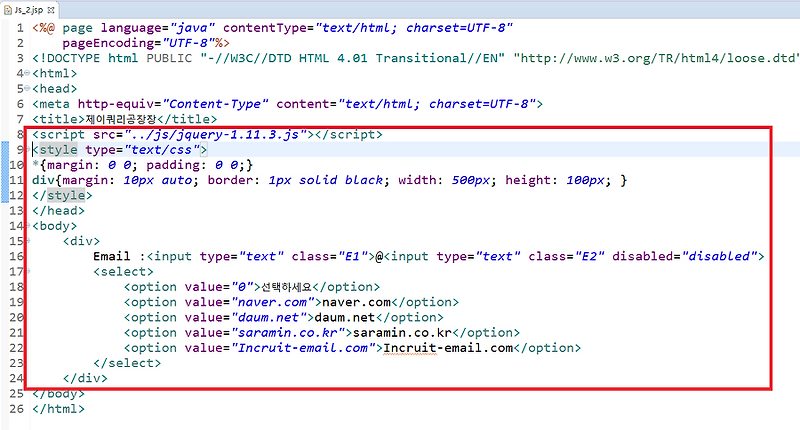Click line number 1 in the gutter
This screenshot has height=430, width=800.
(20, 28)
